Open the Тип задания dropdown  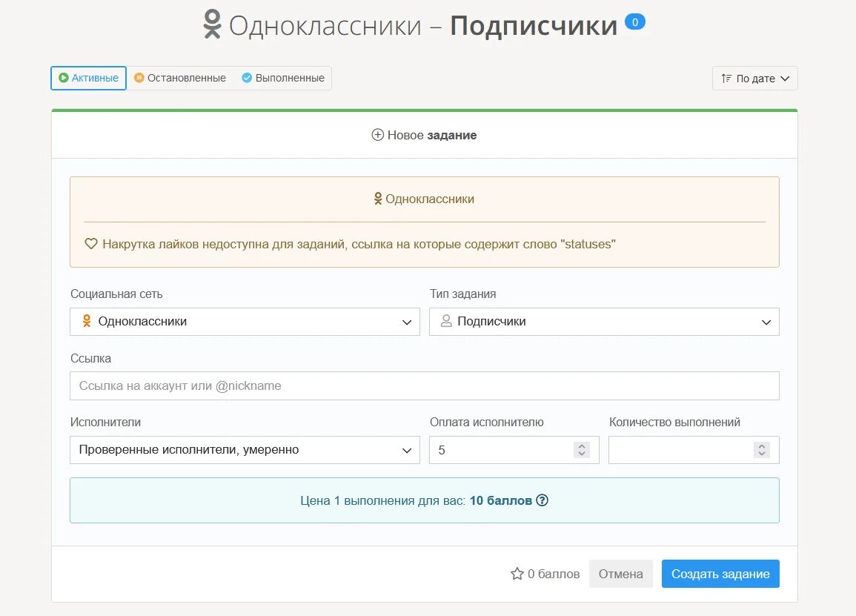pos(604,322)
